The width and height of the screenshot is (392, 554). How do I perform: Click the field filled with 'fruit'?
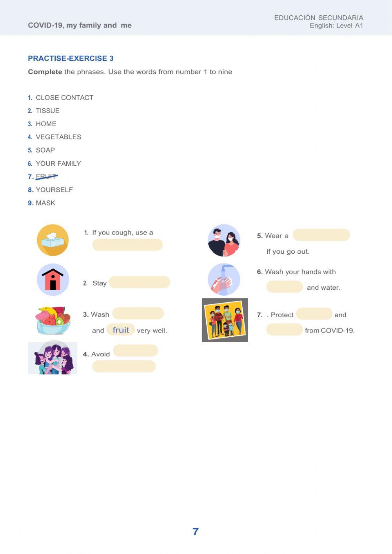click(x=121, y=330)
